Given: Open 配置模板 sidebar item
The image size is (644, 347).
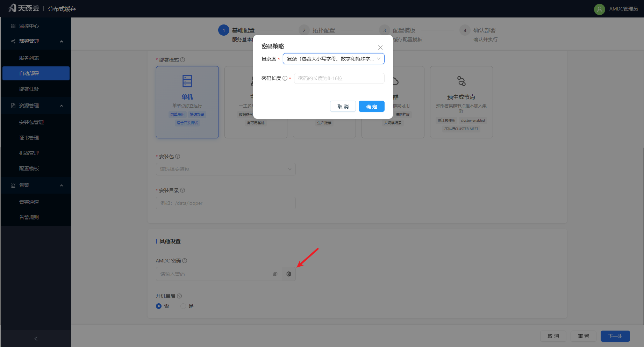Looking at the screenshot, I should coord(36,168).
